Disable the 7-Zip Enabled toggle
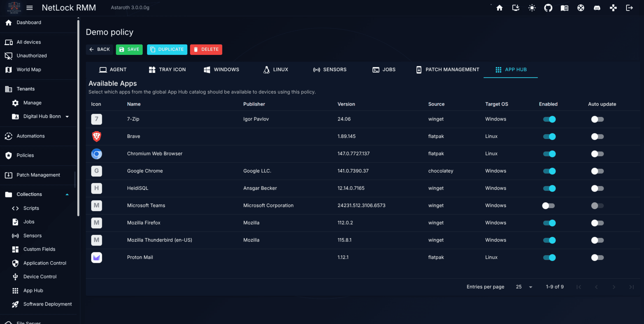 click(549, 119)
